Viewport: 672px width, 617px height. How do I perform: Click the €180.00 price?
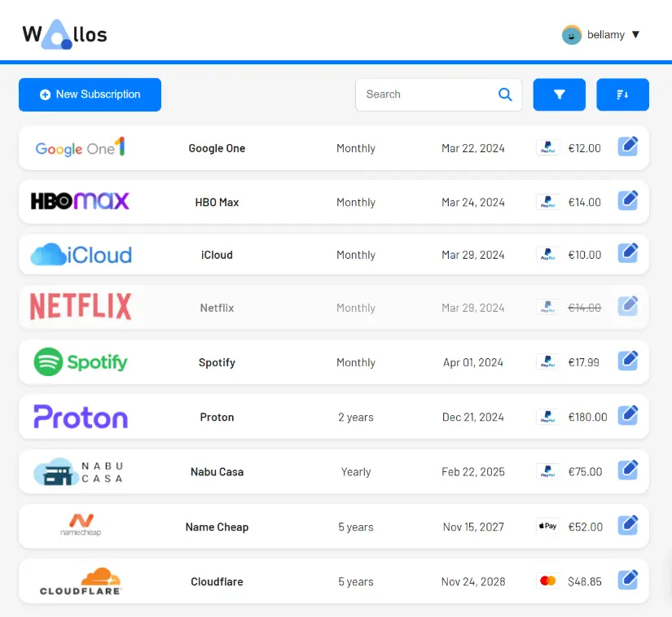point(587,418)
